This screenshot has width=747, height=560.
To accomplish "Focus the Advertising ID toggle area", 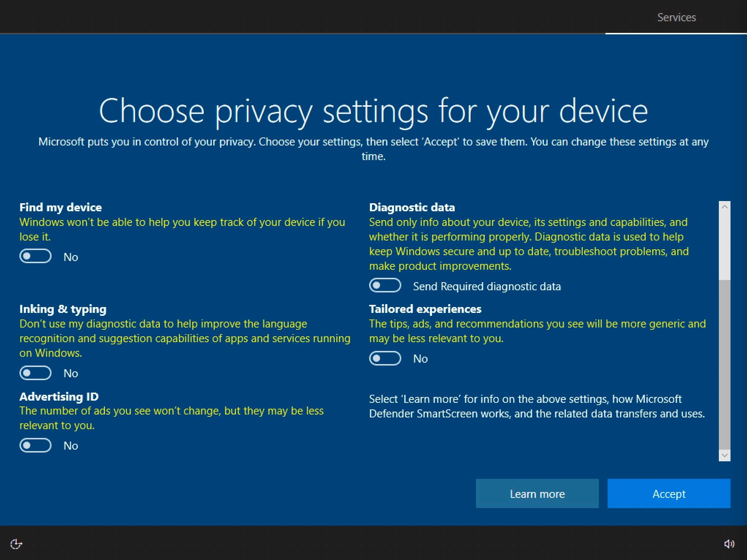I will coord(35,446).
